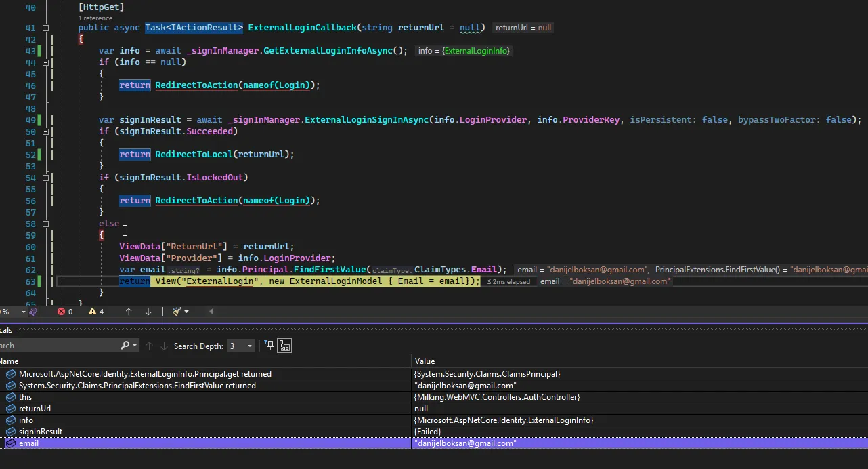The height and width of the screenshot is (469, 868).
Task: Open the zoom percentage dropdown
Action: point(23,312)
